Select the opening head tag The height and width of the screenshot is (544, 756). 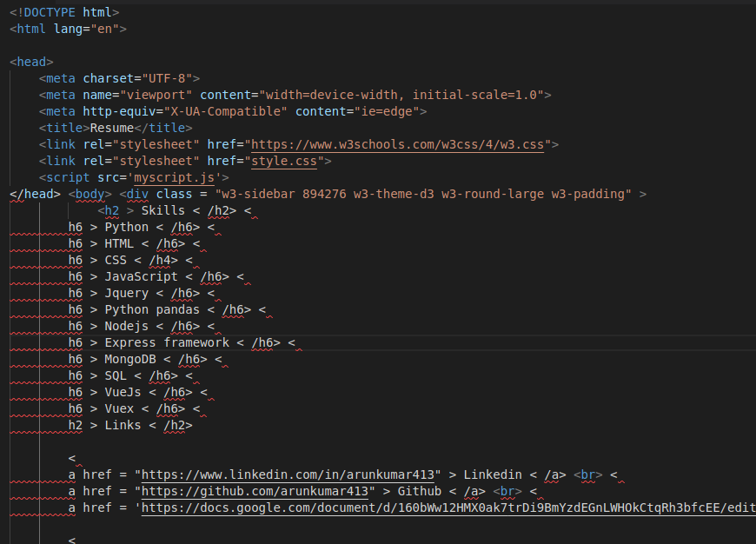pos(31,62)
